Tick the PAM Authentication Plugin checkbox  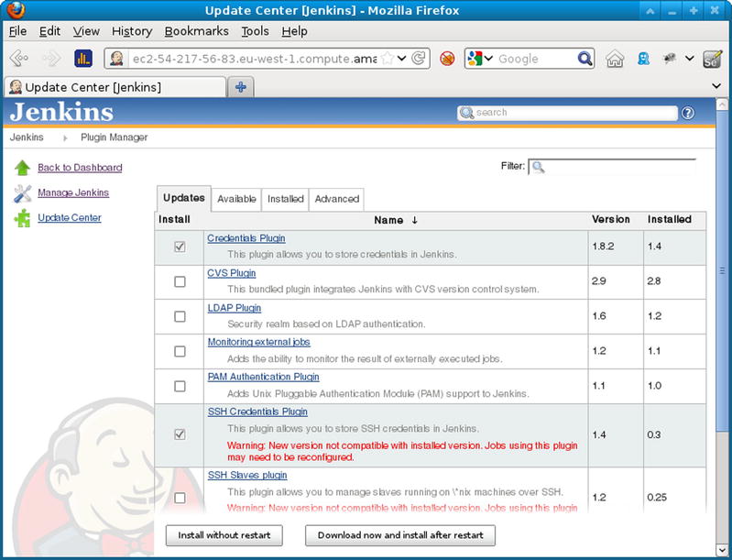click(180, 386)
